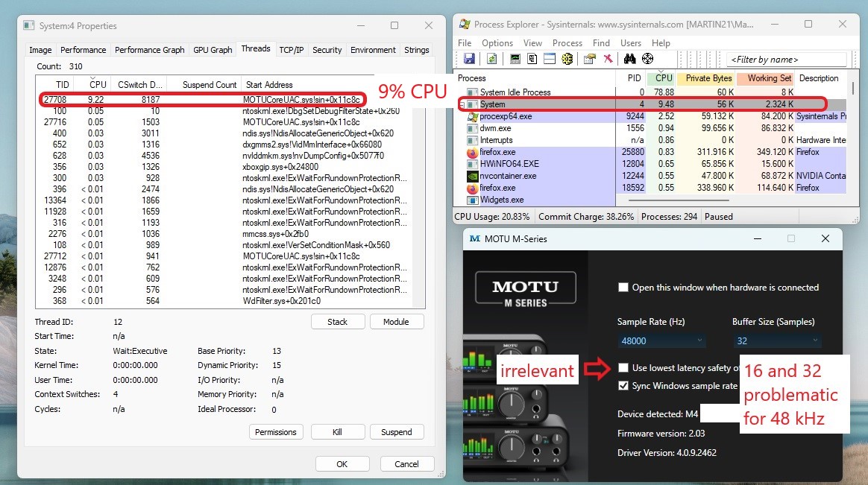Screen dimensions: 868x485
Task: Sort threads by TID column header
Action: click(x=56, y=85)
